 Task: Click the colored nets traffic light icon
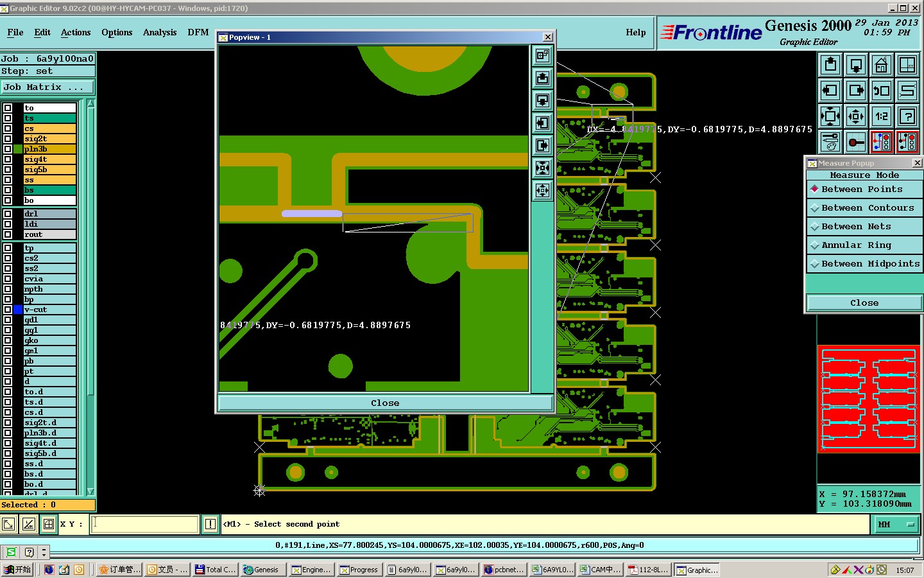[x=882, y=142]
